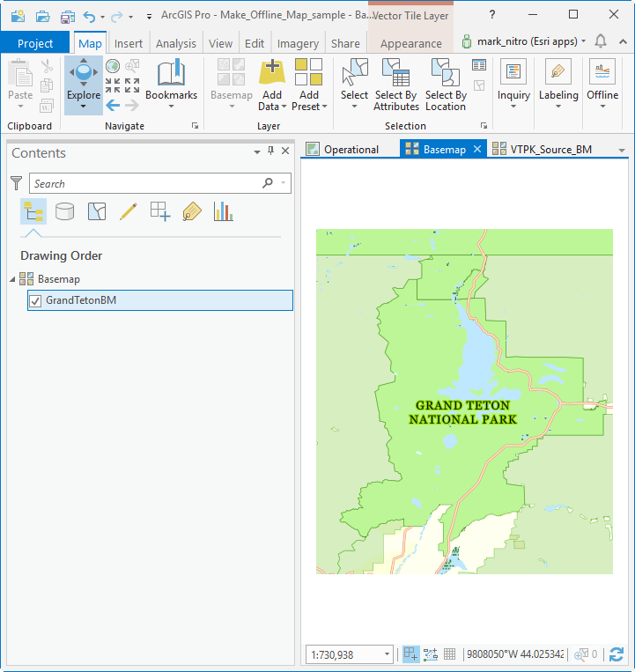Click the notifications bell icon

[x=601, y=41]
